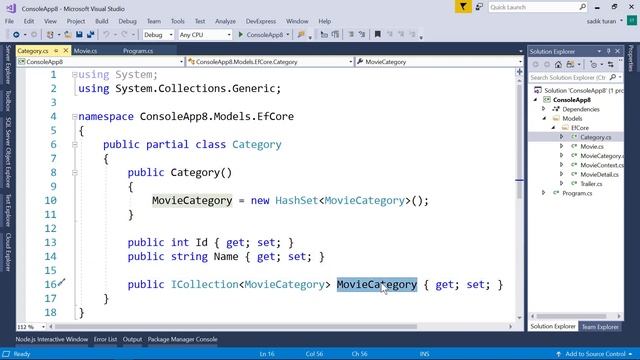
Task: Click the Save All icon
Action: 90,35
